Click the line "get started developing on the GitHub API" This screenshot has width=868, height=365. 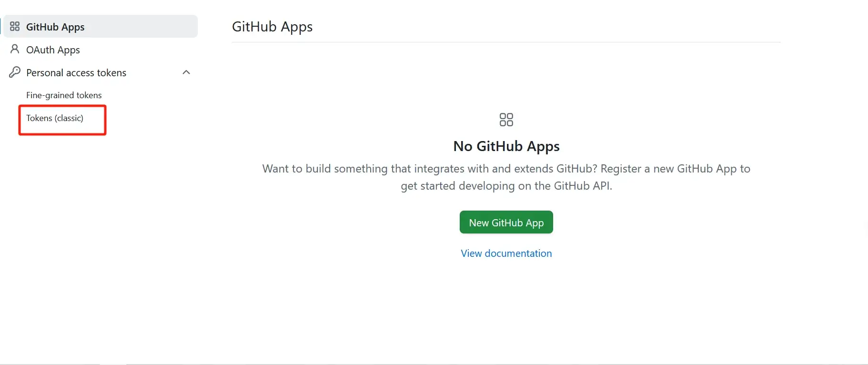coord(506,186)
